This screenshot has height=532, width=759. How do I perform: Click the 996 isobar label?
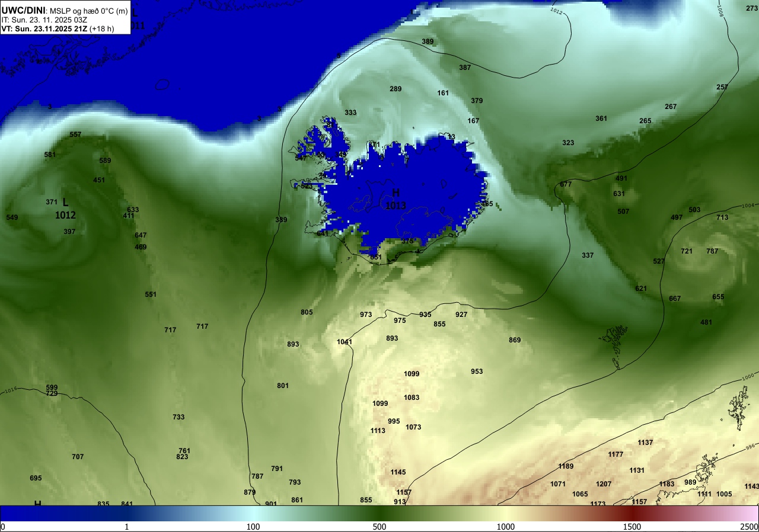(x=751, y=447)
